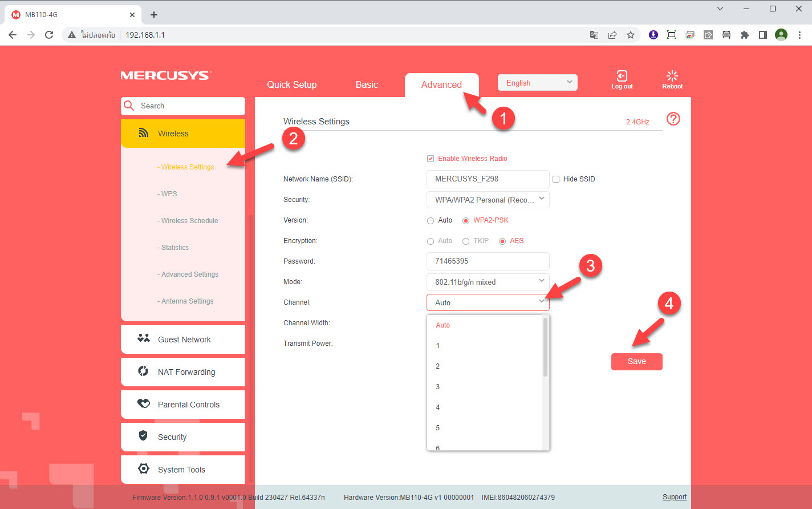Click the translate page icon in address bar

[x=594, y=35]
